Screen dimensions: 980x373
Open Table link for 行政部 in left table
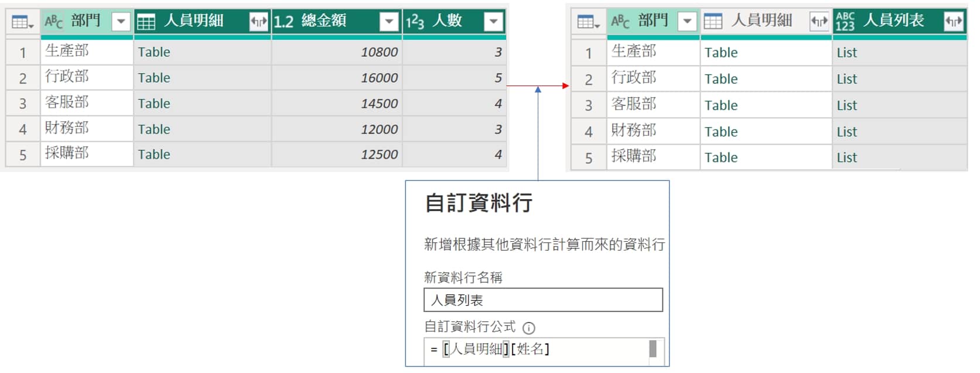pos(154,78)
